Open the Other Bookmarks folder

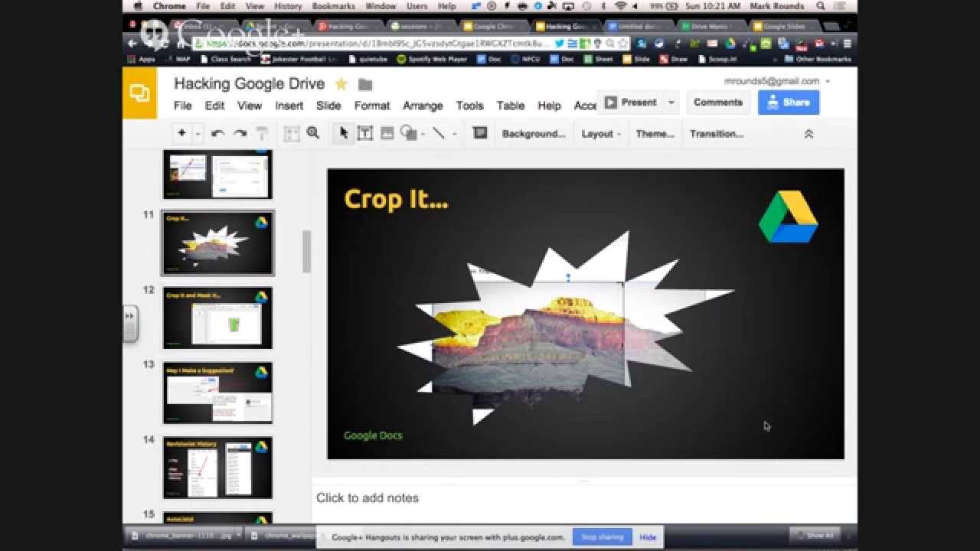(818, 59)
